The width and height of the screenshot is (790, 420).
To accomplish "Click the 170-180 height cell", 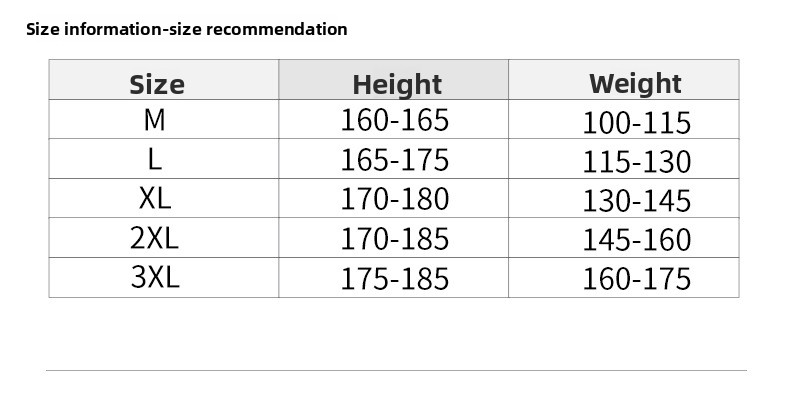I will pos(395,199).
